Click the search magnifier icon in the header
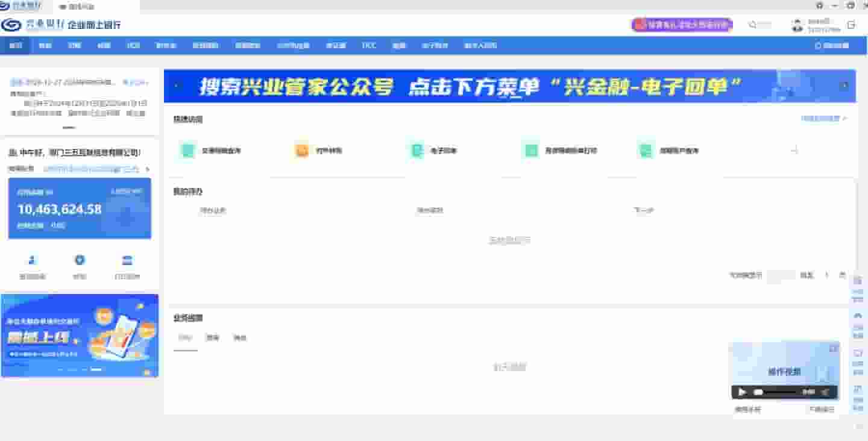 pos(752,25)
